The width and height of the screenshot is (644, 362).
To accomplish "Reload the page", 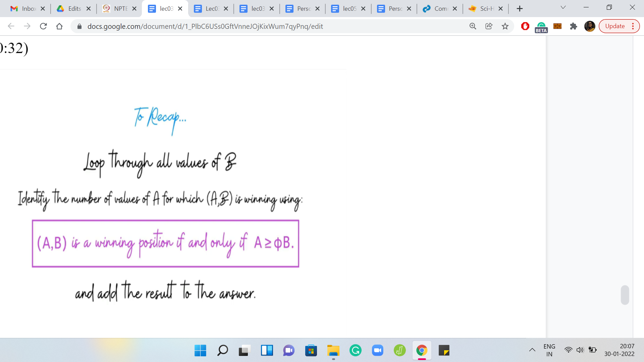I will (x=43, y=26).
